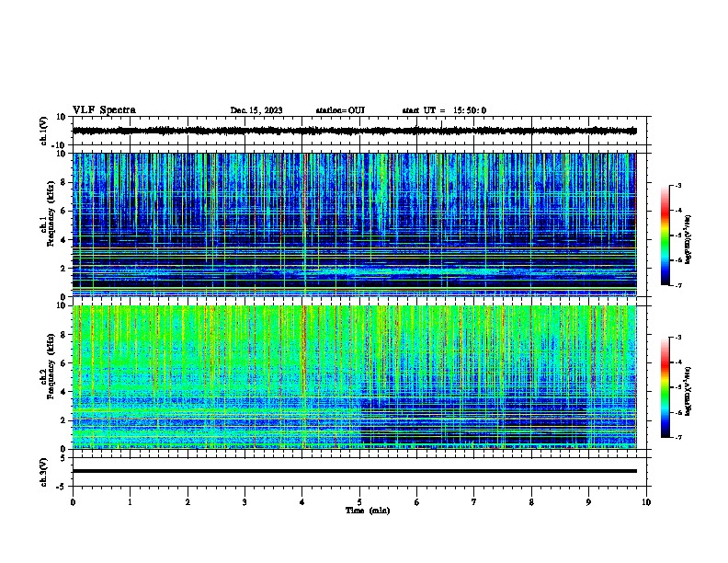728x563 pixels.
Task: Click the ch.2 frequency axis 2 kHz tick
Action: [63, 420]
